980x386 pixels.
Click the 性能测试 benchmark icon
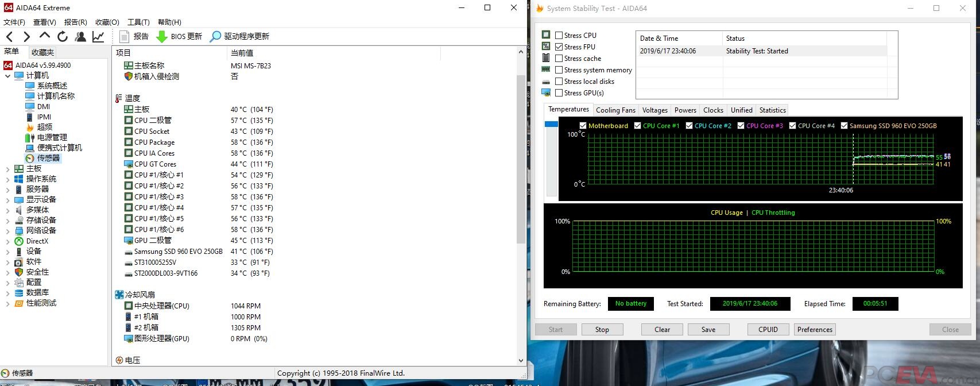[x=19, y=303]
